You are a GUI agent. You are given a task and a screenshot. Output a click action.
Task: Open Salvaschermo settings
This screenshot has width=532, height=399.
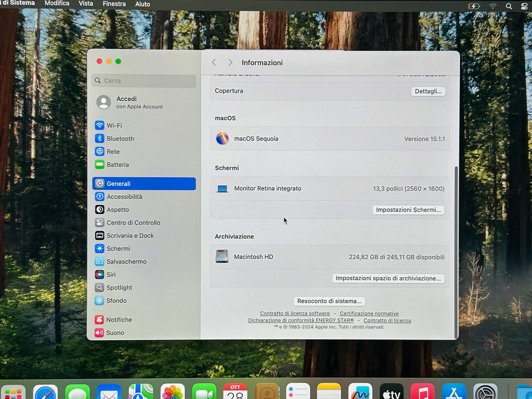(x=144, y=262)
